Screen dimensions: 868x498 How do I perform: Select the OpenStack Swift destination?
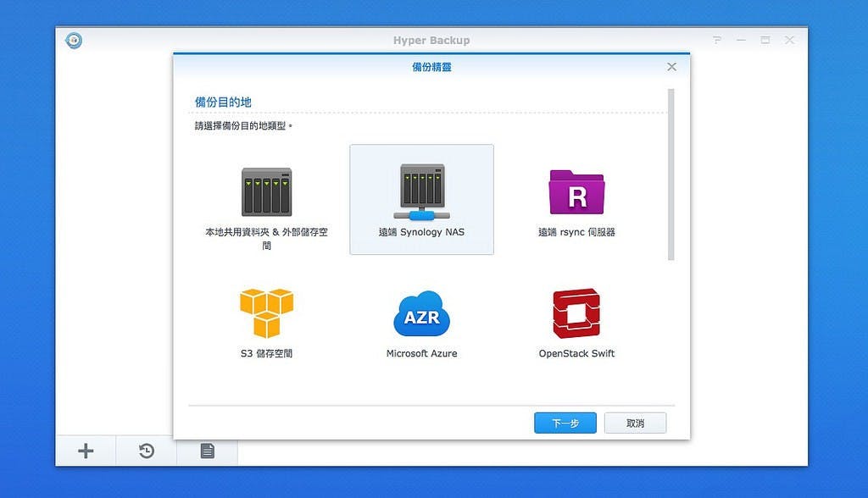pos(576,321)
